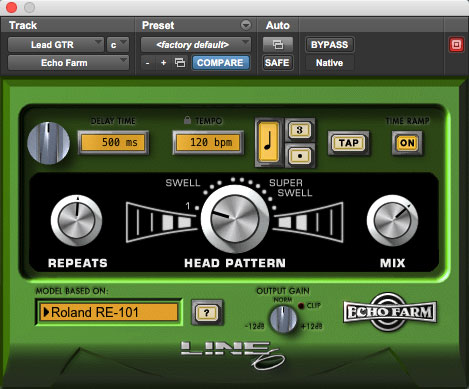Click the tempo lock padlock icon
Image resolution: width=469 pixels, height=389 pixels.
(x=187, y=120)
